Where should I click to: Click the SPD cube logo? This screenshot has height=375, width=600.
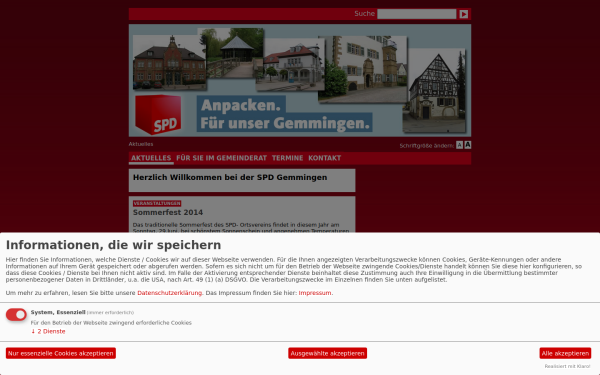tap(158, 114)
